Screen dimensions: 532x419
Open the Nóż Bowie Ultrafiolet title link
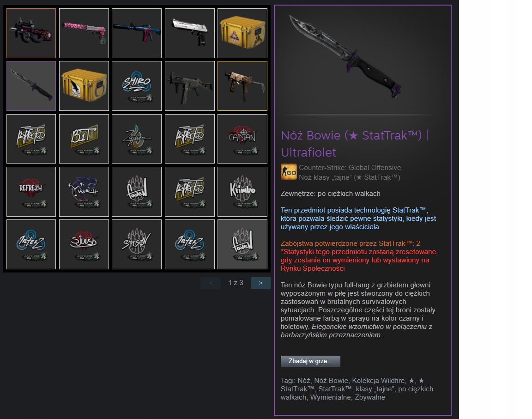[x=355, y=144]
